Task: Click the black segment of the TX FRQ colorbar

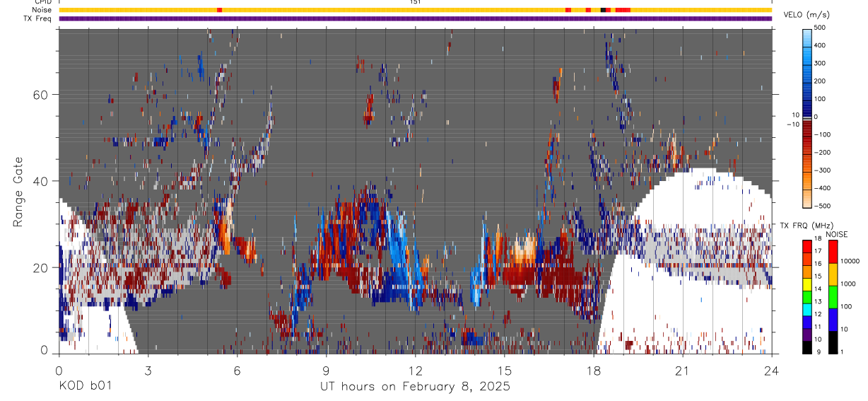Action: click(807, 347)
